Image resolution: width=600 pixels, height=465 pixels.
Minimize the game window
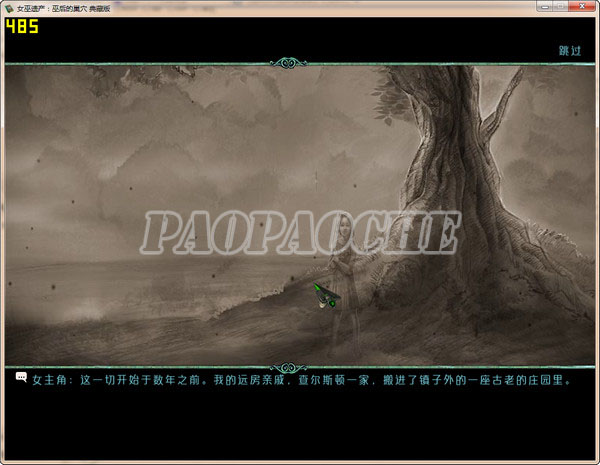545,6
